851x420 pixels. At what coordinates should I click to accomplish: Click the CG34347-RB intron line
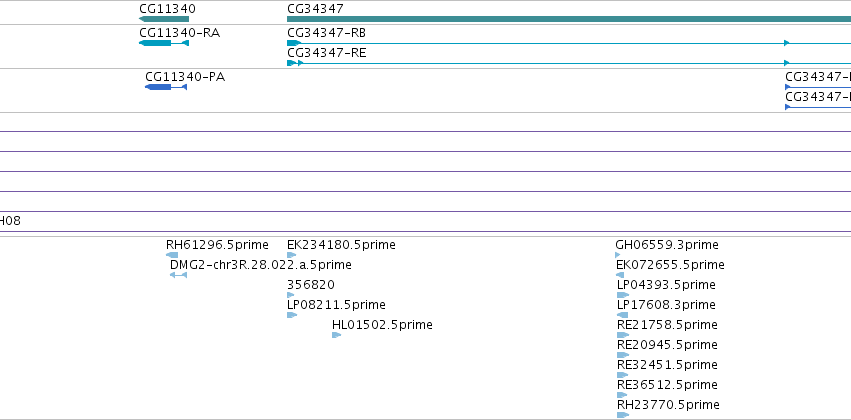tap(543, 43)
